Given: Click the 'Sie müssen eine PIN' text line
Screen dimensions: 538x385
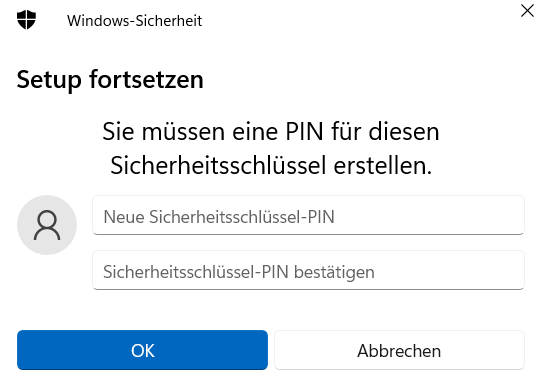Looking at the screenshot, I should tap(271, 131).
